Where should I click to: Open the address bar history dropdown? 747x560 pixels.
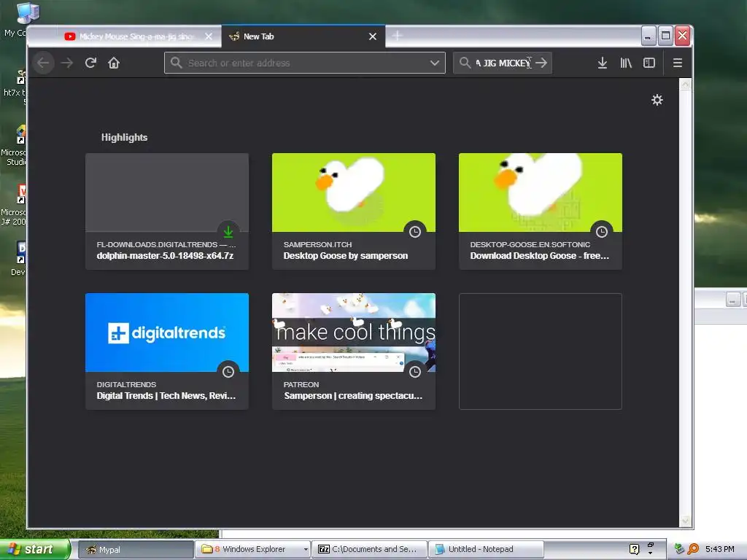coord(435,63)
